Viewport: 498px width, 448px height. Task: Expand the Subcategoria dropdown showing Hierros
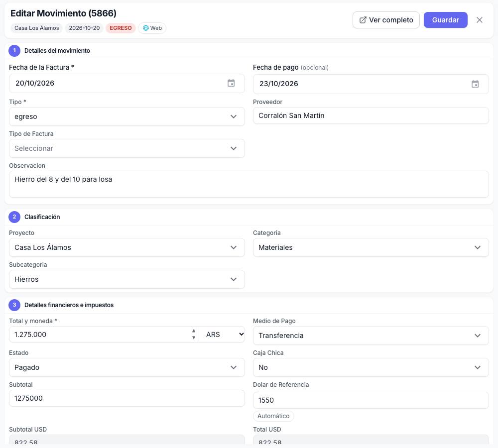tap(126, 279)
